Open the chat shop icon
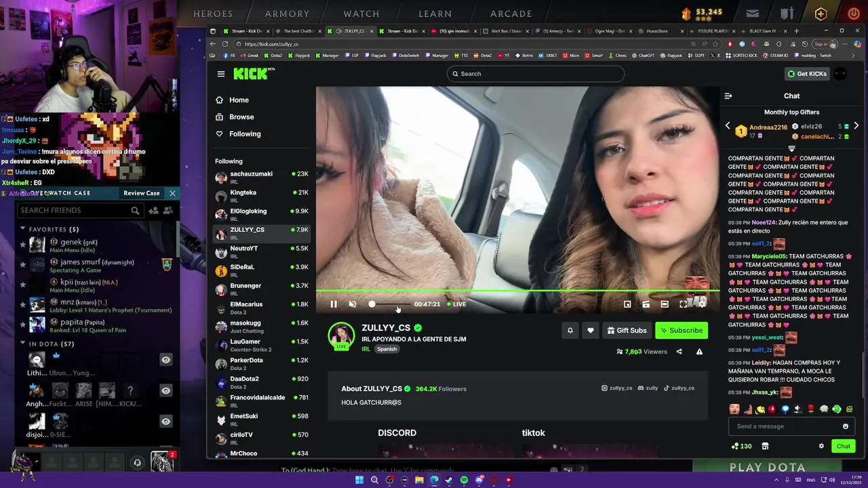Screen dimensions: 868x488 765,446
